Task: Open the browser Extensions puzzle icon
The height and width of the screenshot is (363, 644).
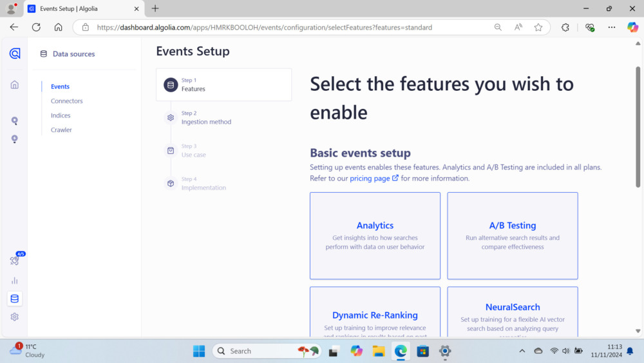Action: [565, 27]
